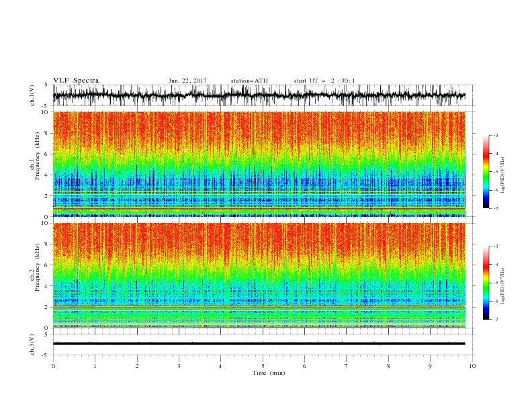
Task: Click the "5" minute tick label
Action: pos(263,366)
